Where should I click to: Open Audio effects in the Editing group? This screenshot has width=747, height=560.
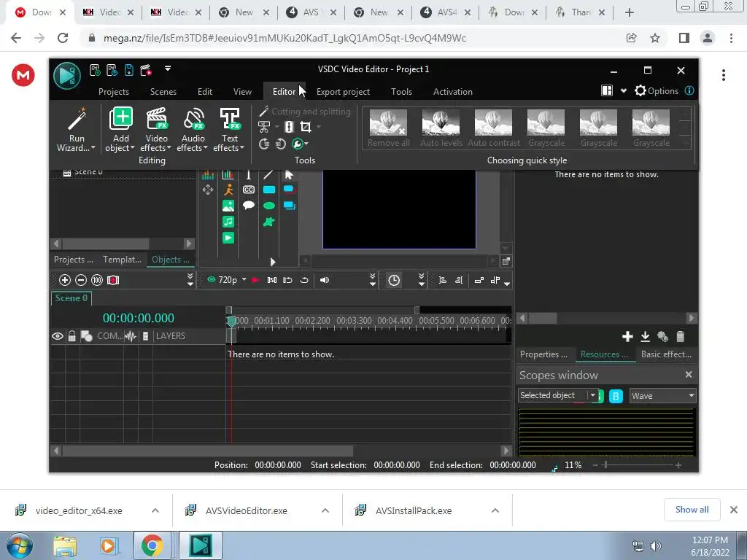[x=193, y=130]
